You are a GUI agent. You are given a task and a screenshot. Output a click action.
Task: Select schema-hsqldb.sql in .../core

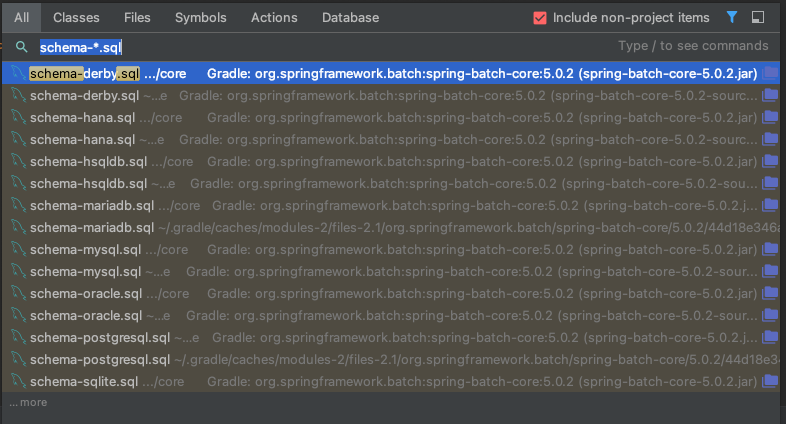pyautogui.click(x=391, y=162)
